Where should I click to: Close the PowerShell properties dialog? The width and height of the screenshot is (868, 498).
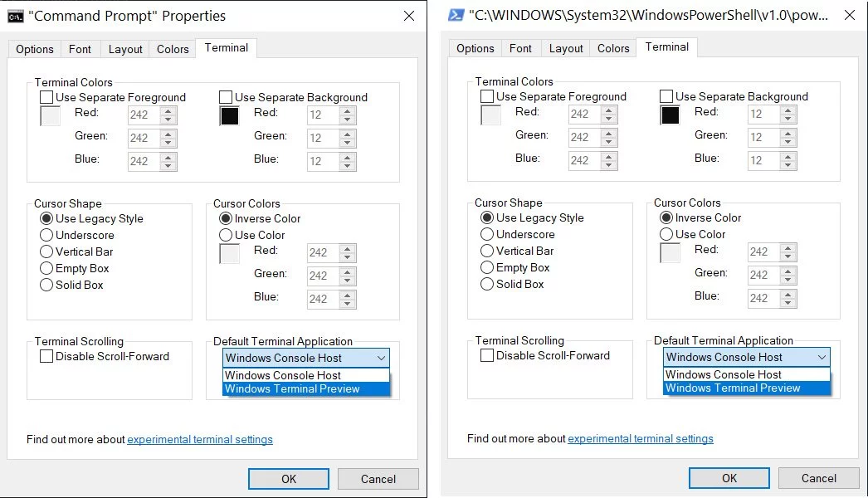tap(850, 15)
